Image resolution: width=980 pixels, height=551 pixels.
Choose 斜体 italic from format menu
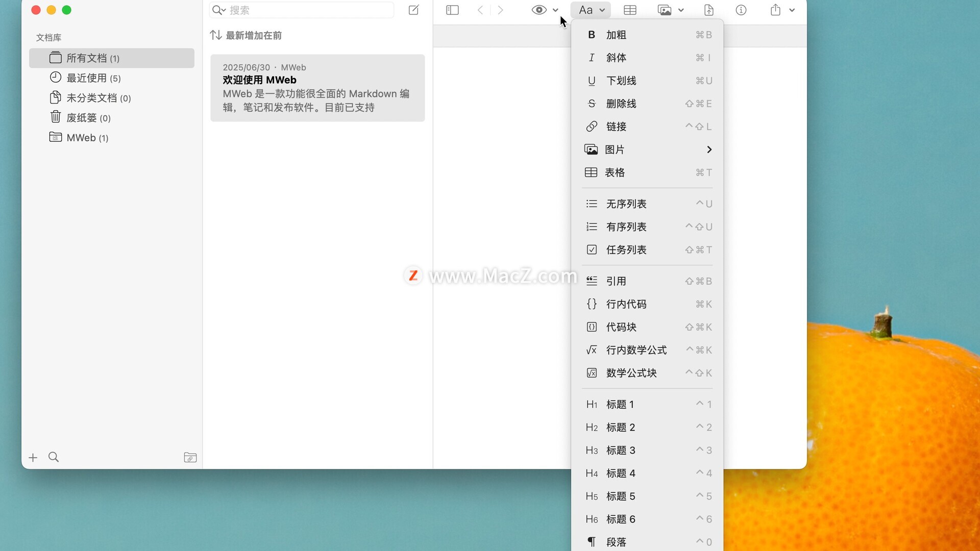pos(647,58)
